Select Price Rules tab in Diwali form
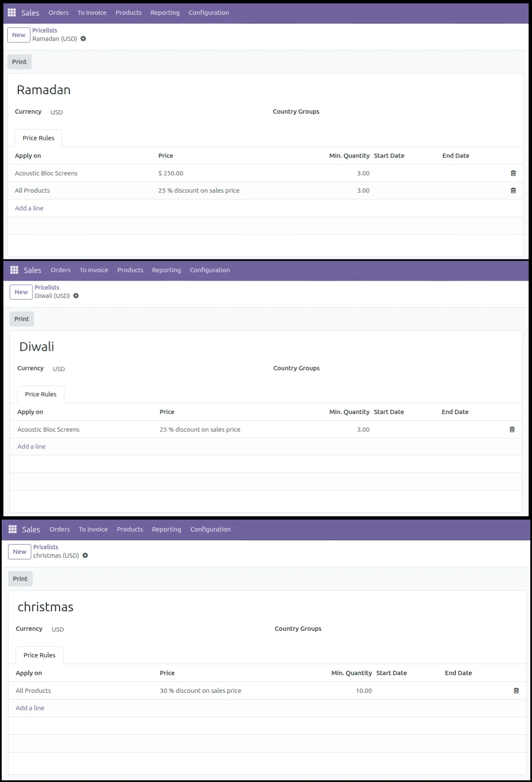 click(41, 394)
